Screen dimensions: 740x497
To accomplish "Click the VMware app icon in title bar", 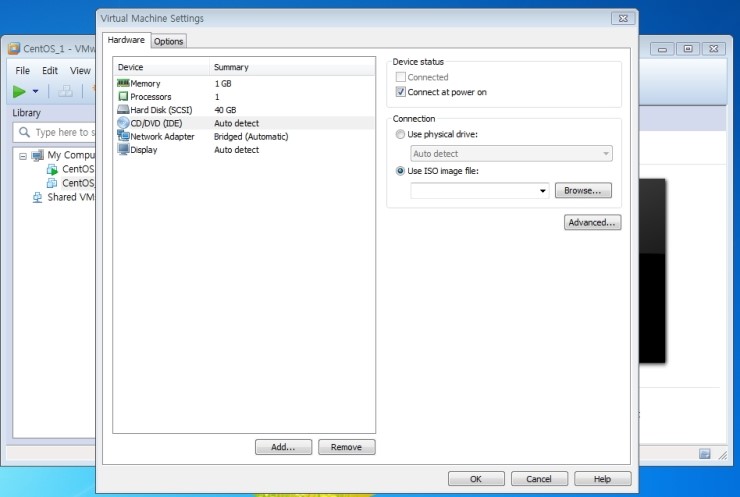I will (x=14, y=48).
